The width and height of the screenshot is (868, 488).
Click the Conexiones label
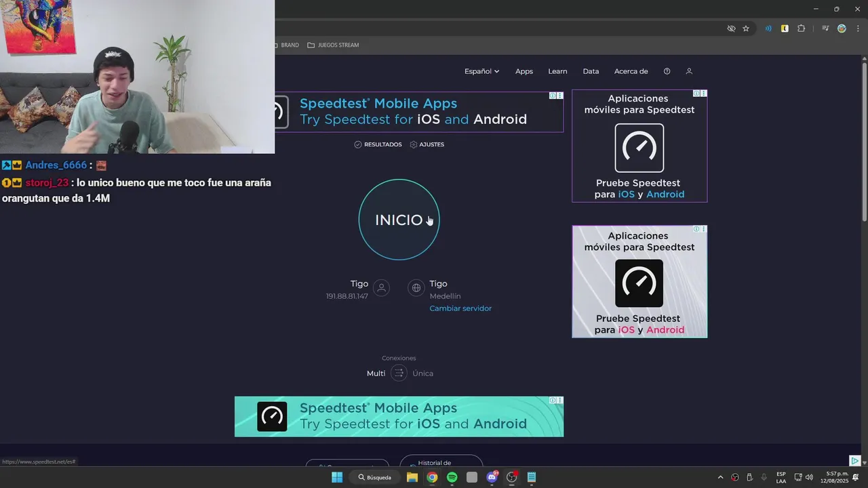click(x=399, y=358)
